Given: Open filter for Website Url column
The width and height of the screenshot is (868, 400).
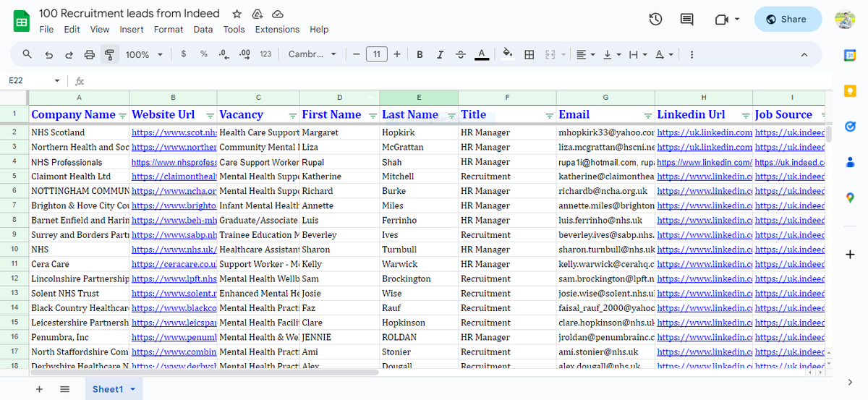Looking at the screenshot, I should pyautogui.click(x=210, y=115).
